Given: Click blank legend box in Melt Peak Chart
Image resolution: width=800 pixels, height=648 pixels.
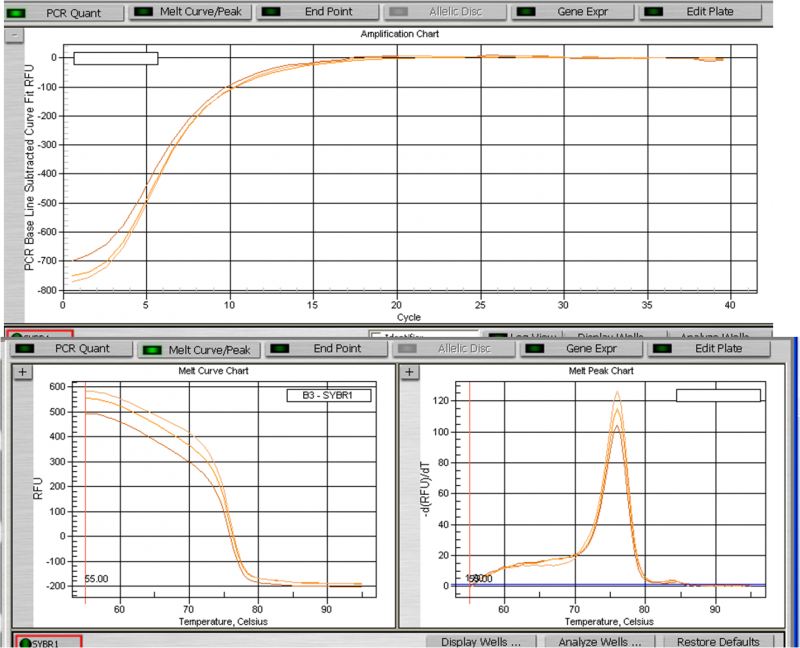Looking at the screenshot, I should (718, 395).
